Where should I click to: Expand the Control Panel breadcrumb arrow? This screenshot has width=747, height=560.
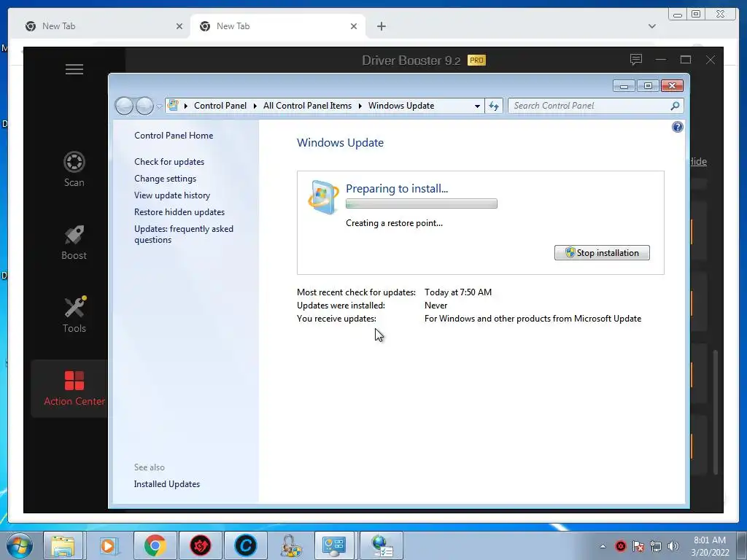click(255, 106)
